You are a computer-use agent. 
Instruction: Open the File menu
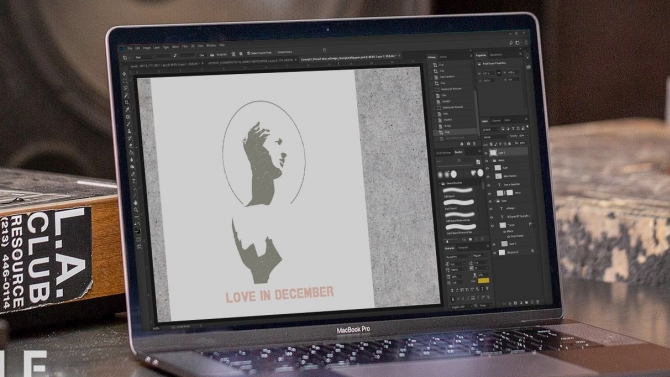[x=129, y=48]
